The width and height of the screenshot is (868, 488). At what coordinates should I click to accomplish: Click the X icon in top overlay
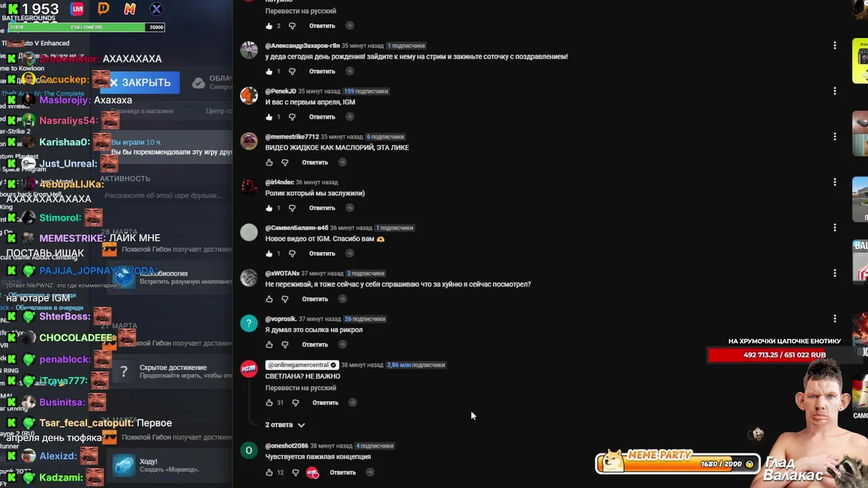[156, 9]
